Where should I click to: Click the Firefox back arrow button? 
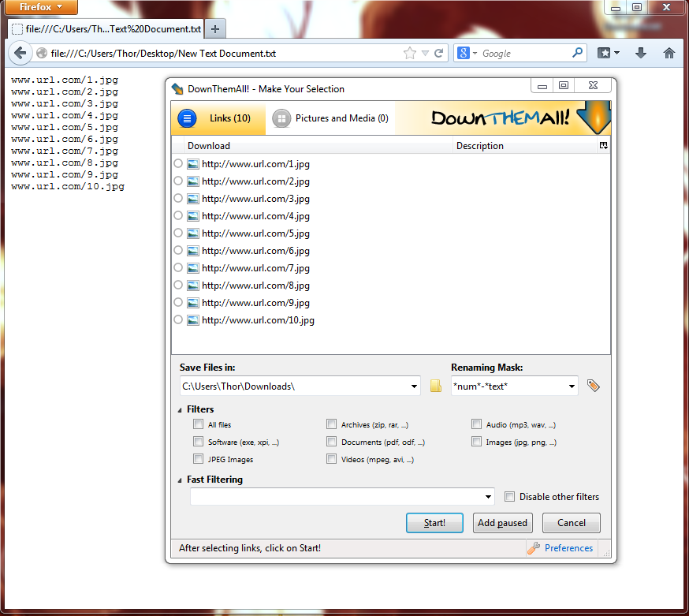[x=20, y=53]
